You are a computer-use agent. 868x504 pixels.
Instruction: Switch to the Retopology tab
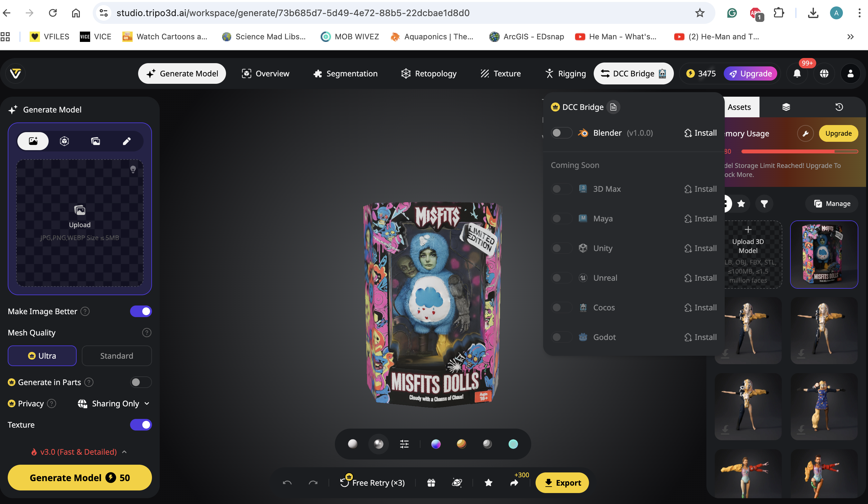pos(429,73)
